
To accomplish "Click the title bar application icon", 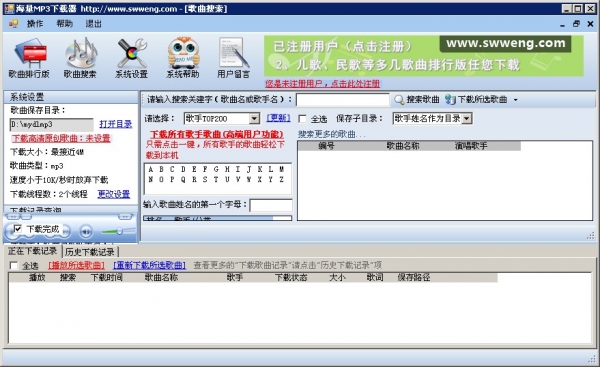I will click(9, 8).
